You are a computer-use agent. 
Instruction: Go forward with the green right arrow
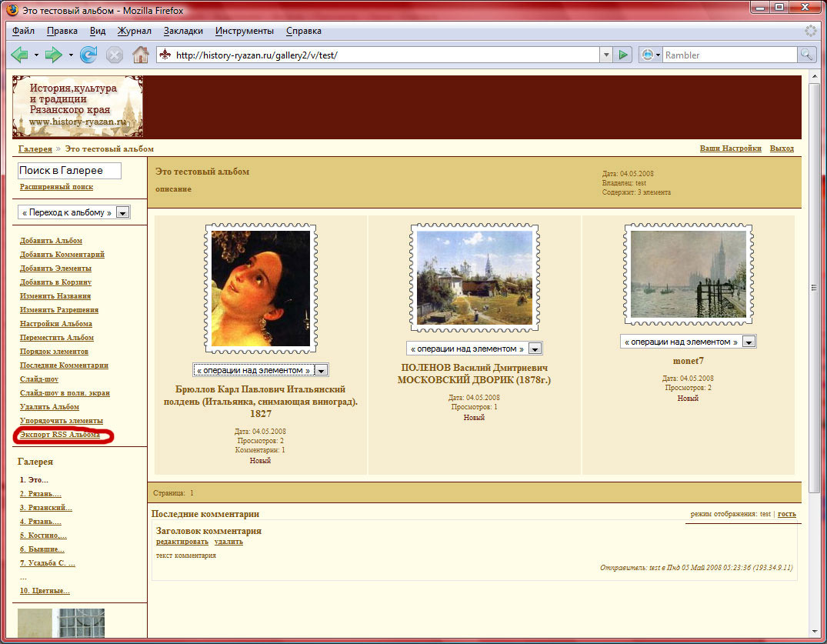(53, 55)
